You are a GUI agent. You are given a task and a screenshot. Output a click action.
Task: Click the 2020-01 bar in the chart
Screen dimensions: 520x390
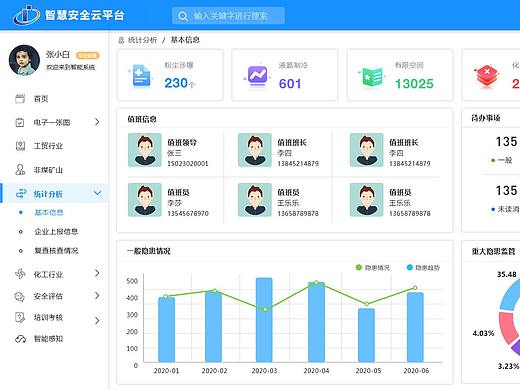[166, 330]
